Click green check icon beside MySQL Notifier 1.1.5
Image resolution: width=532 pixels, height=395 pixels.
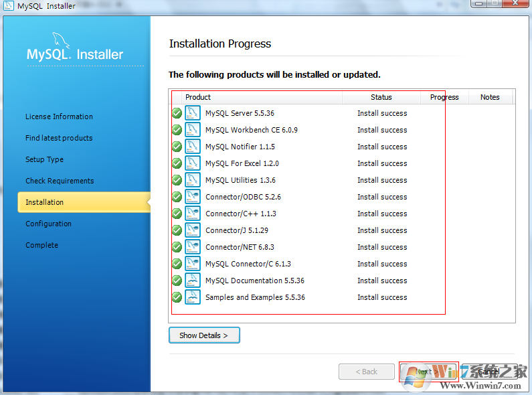click(177, 147)
